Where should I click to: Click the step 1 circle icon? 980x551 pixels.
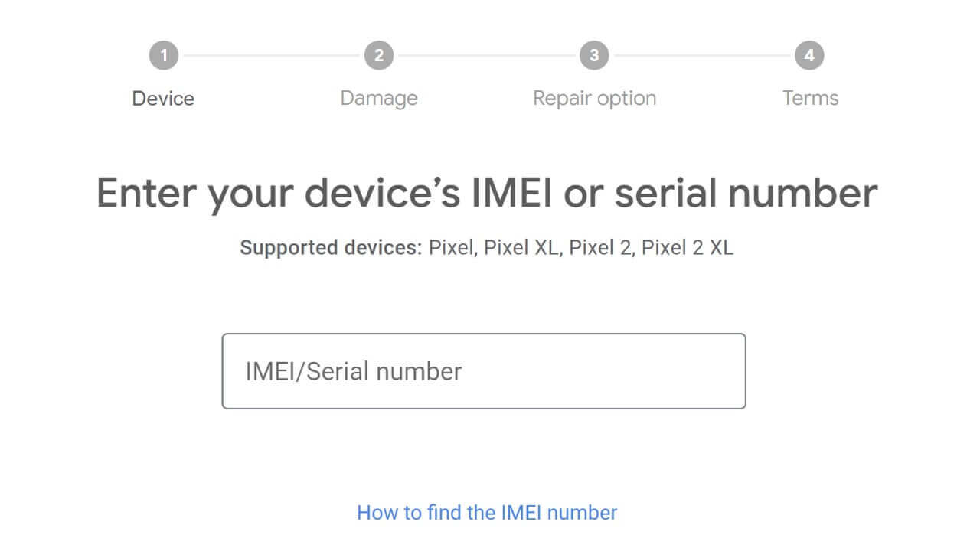(163, 55)
